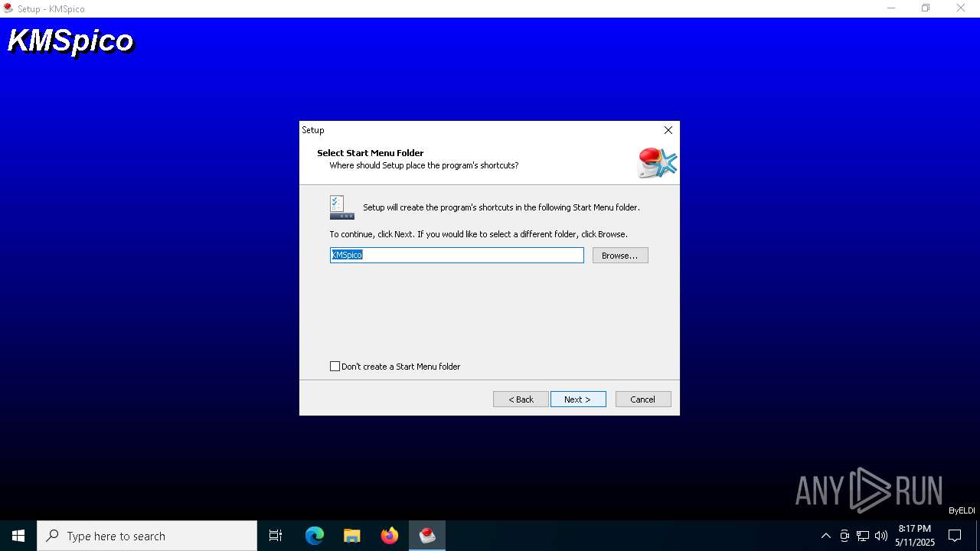Click the taskbar search box

pyautogui.click(x=147, y=536)
